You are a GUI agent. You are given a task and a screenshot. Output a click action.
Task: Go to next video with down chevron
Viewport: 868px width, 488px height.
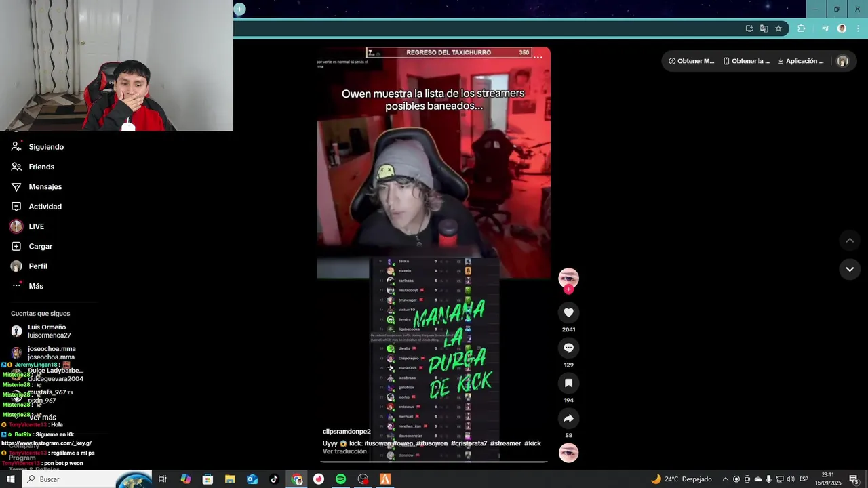pos(850,269)
